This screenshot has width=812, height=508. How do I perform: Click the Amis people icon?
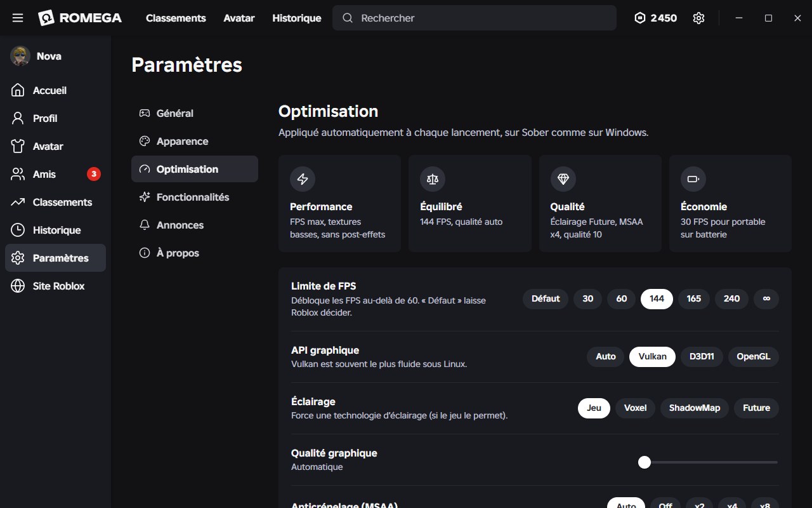pos(18,174)
